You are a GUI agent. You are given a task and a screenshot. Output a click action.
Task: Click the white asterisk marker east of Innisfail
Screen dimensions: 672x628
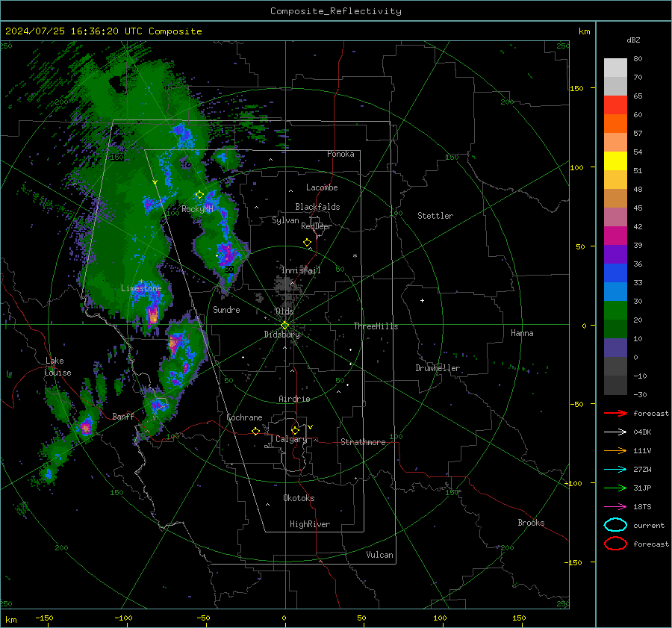pos(355,256)
